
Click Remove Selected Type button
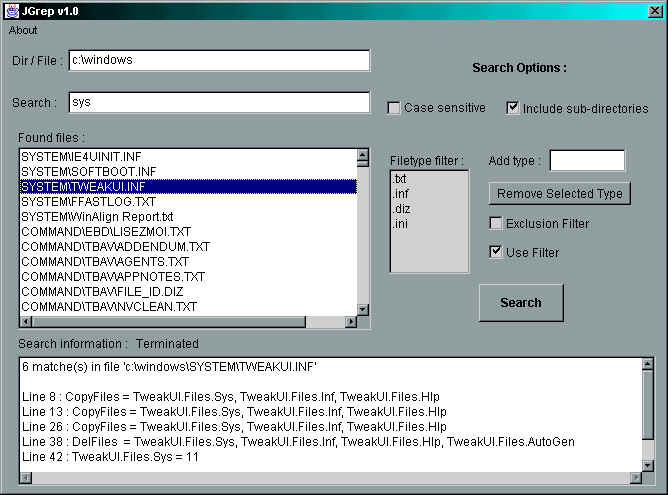(559, 193)
